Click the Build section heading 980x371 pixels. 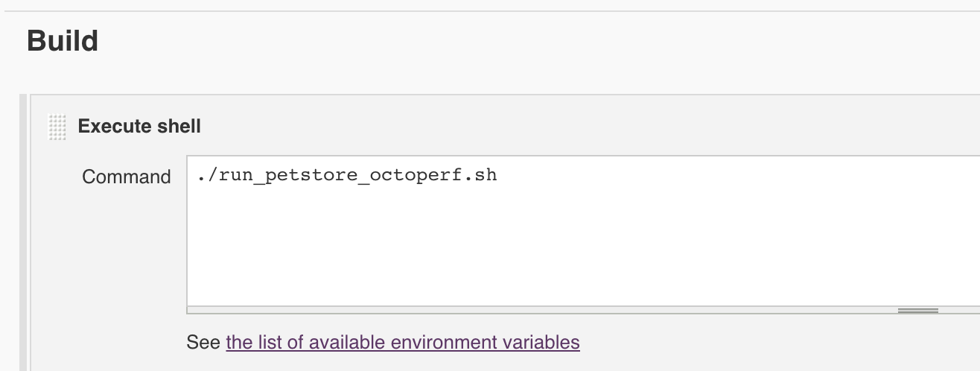(63, 40)
